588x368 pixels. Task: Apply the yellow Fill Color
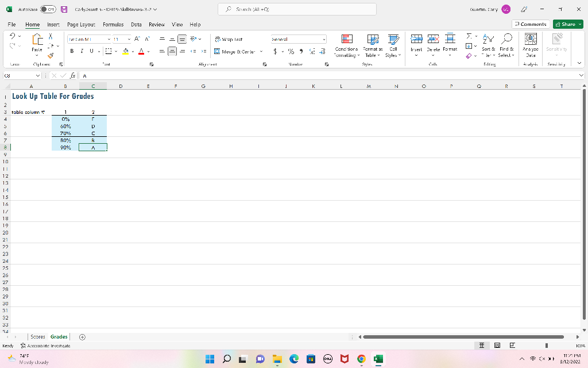tap(126, 51)
